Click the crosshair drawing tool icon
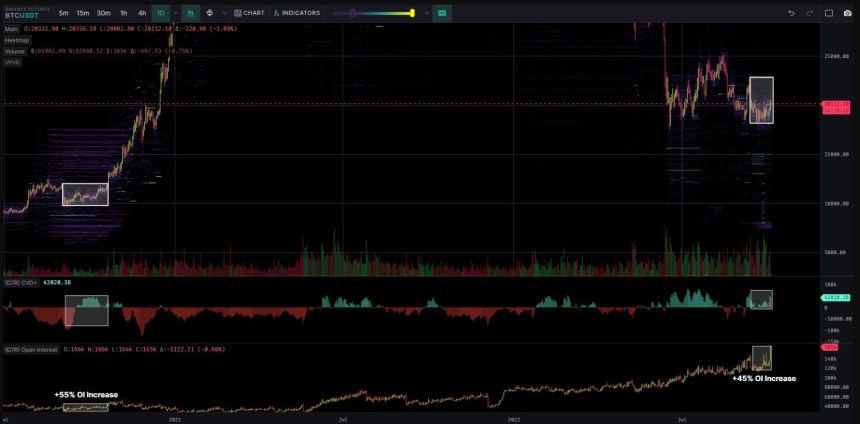860x424 pixels. [209, 13]
